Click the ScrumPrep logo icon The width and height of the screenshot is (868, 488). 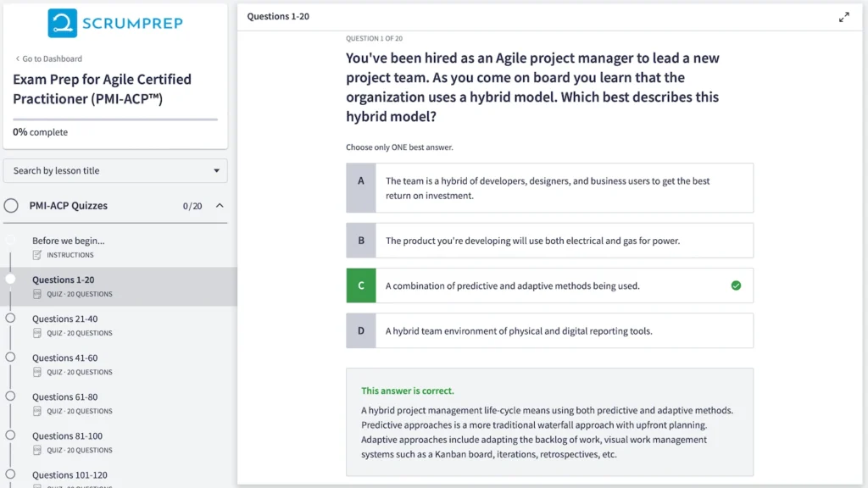(x=62, y=23)
